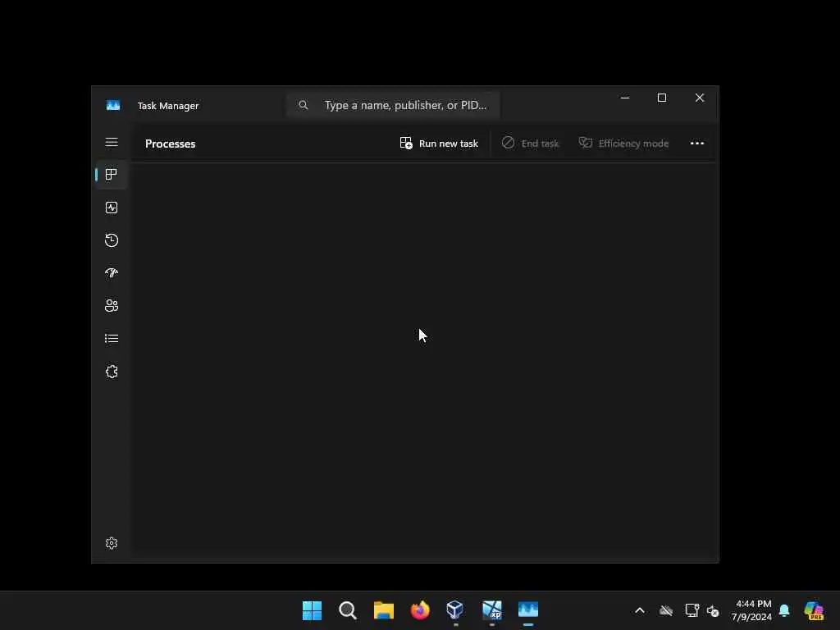The height and width of the screenshot is (630, 840).
Task: Open the XP virtual machine taskbar icon
Action: pos(492,610)
